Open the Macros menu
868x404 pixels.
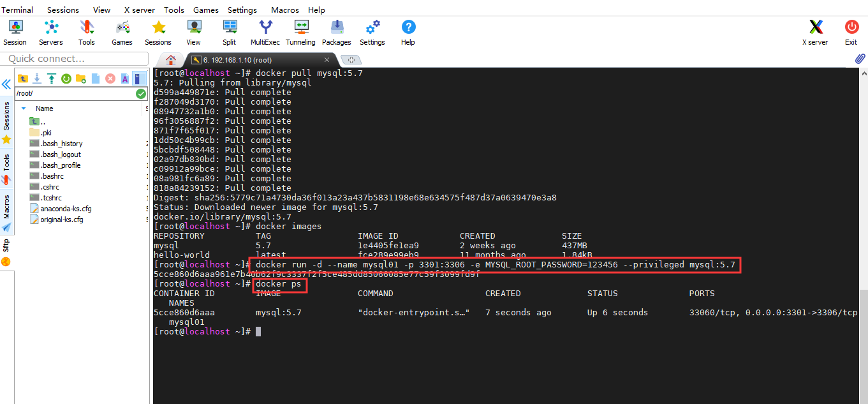pos(285,10)
